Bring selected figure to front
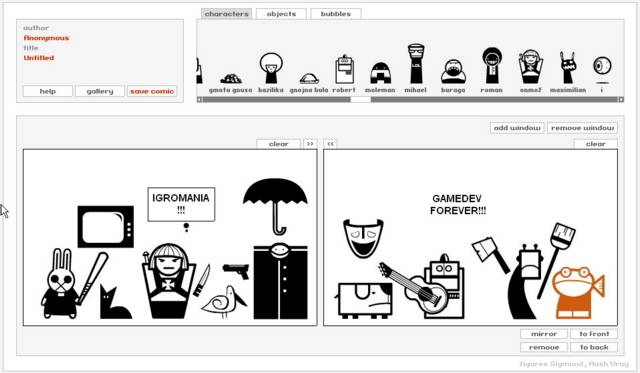 tap(594, 334)
